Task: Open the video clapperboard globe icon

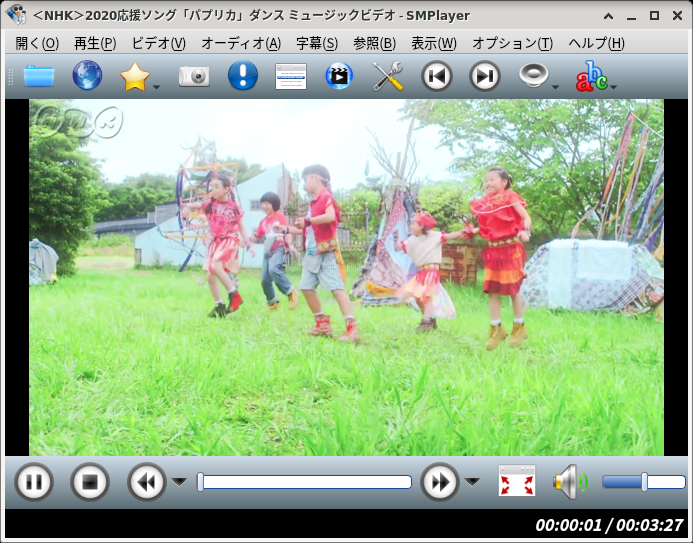Action: pyautogui.click(x=339, y=76)
